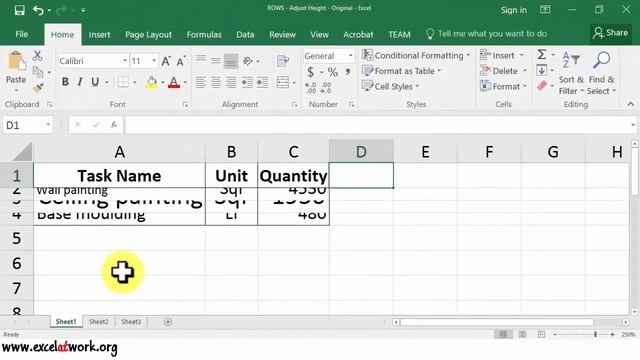Screen dimensions: 640x360
Task: Add a new sheet with the plus button
Action: pos(168,322)
